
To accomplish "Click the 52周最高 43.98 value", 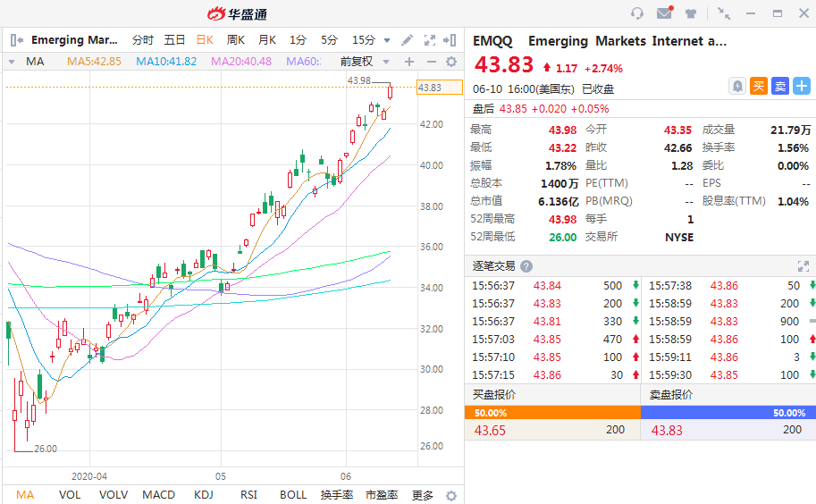I will (562, 220).
